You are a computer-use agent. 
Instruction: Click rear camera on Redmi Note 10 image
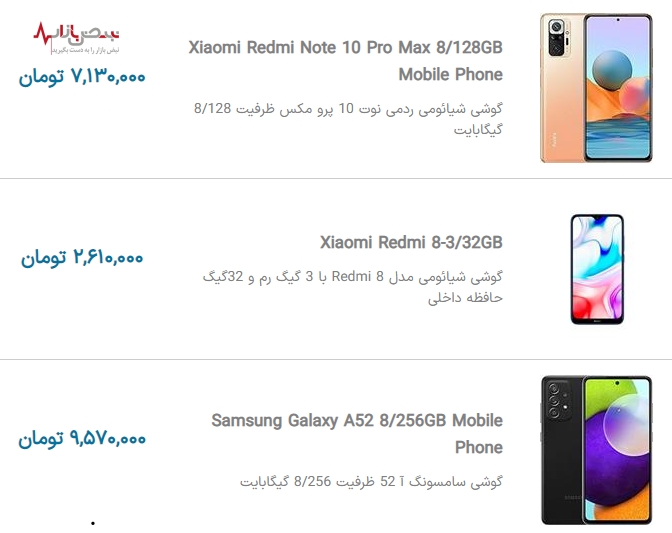tap(559, 37)
